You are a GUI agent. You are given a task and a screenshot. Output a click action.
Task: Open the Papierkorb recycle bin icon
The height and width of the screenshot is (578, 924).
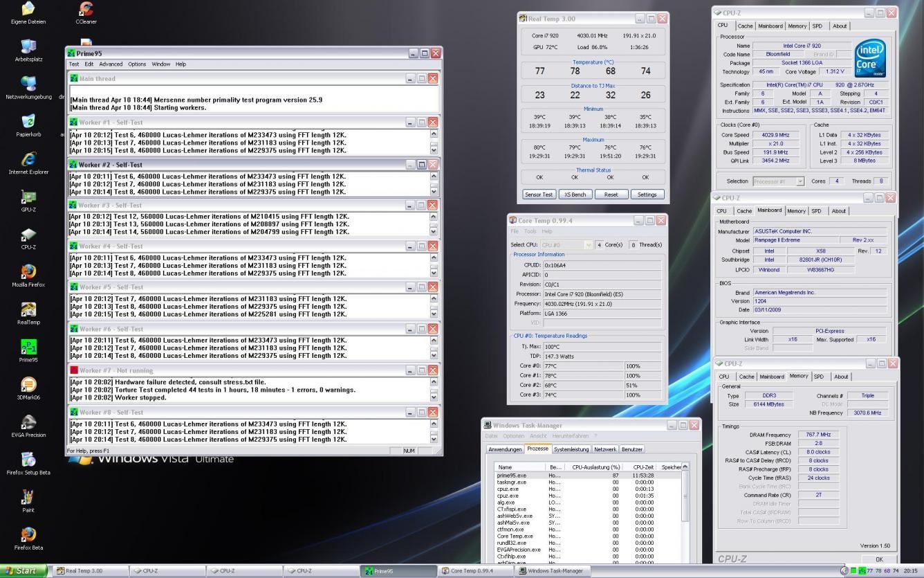point(28,122)
